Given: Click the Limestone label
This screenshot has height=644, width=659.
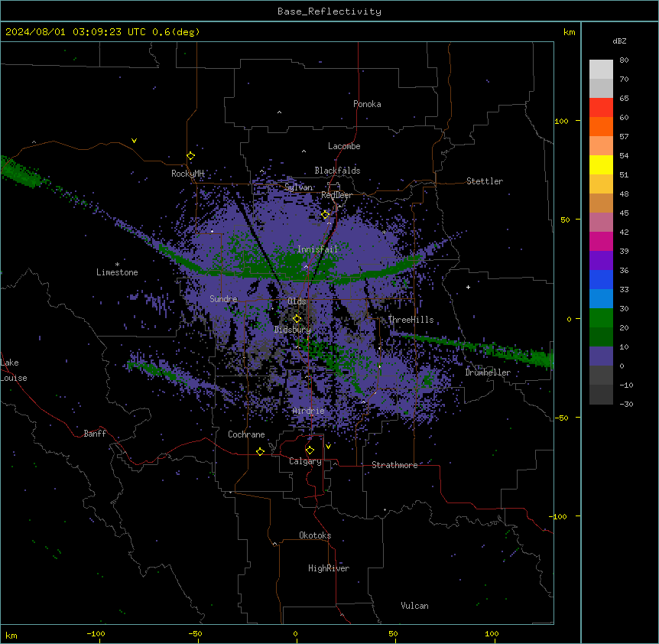Looking at the screenshot, I should click(117, 272).
